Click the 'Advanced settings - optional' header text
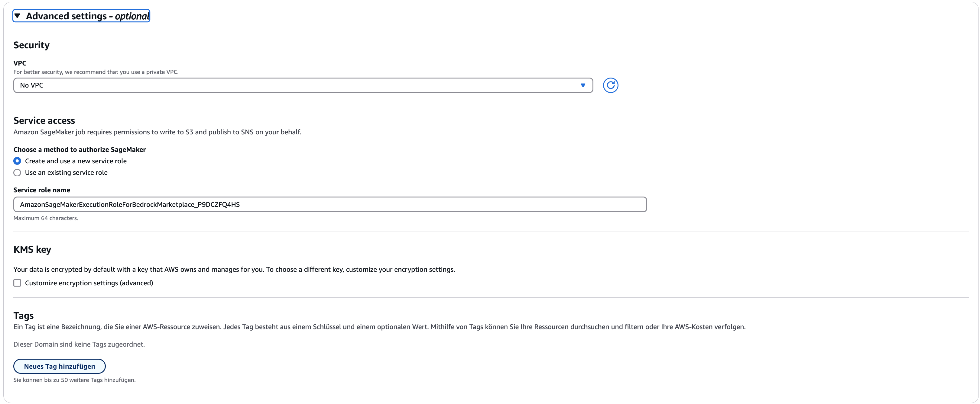The height and width of the screenshot is (404, 980). [x=87, y=16]
